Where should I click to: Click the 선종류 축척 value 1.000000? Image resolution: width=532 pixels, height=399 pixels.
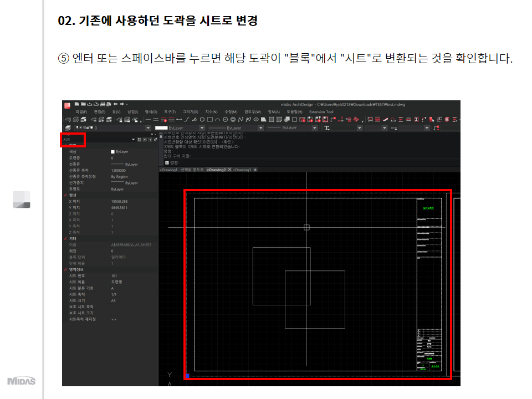pos(118,171)
